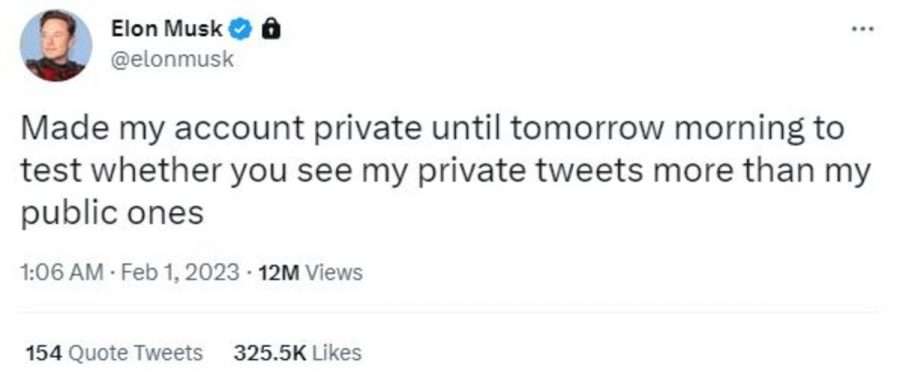The width and height of the screenshot is (900, 383).
Task: Visit the @elonmusk handle link
Action: pyautogui.click(x=172, y=59)
